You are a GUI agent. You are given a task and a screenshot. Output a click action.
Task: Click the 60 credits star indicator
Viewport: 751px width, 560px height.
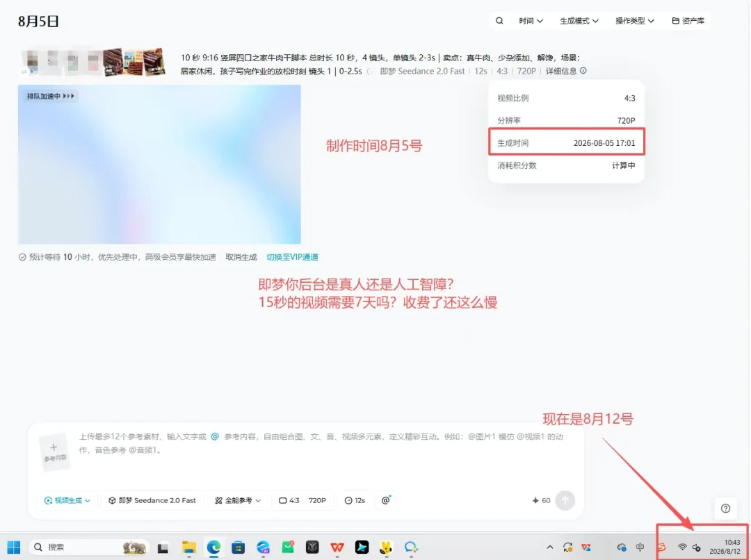[x=541, y=500]
